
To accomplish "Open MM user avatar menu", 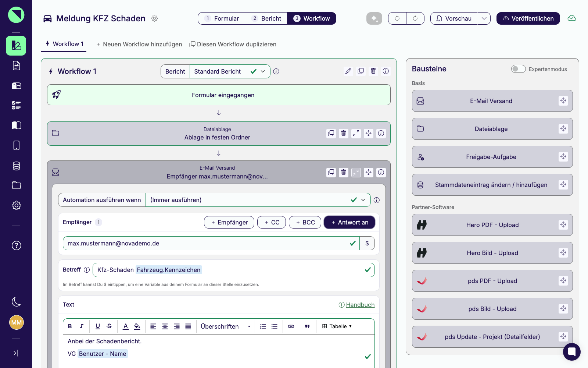I will coord(16,322).
